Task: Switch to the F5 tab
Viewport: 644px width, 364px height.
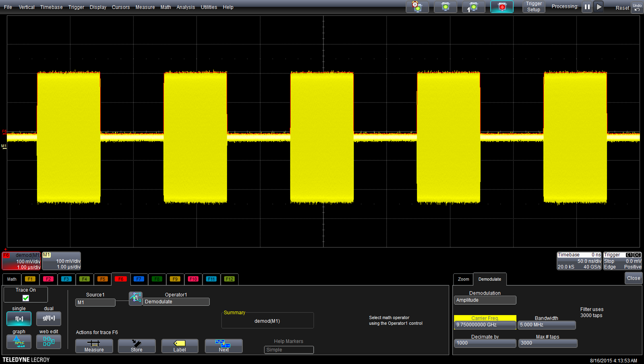Action: coord(103,279)
